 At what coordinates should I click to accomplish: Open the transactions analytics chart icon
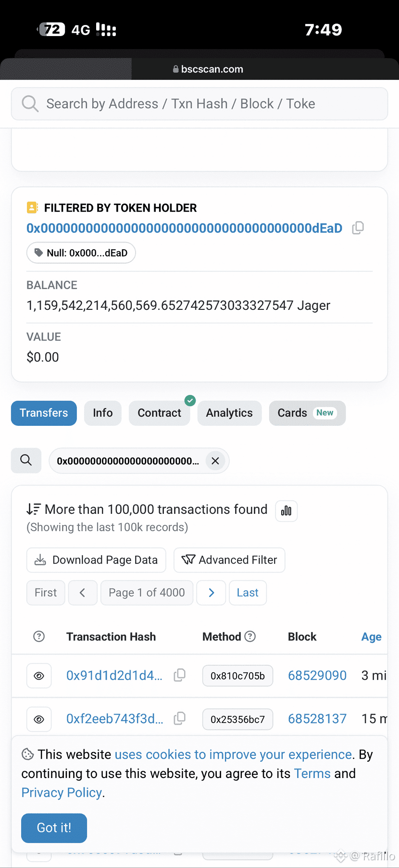[x=286, y=511]
